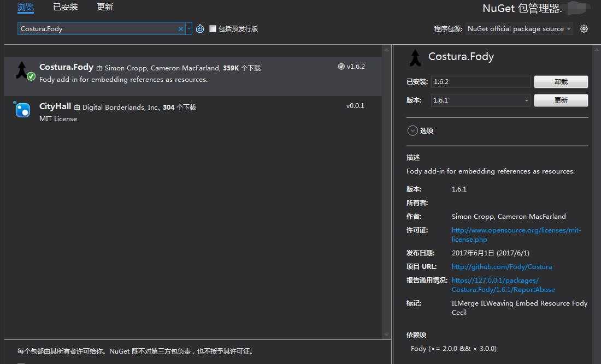The image size is (601, 364).
Task: Open NuGet package source settings gear
Action: [584, 29]
